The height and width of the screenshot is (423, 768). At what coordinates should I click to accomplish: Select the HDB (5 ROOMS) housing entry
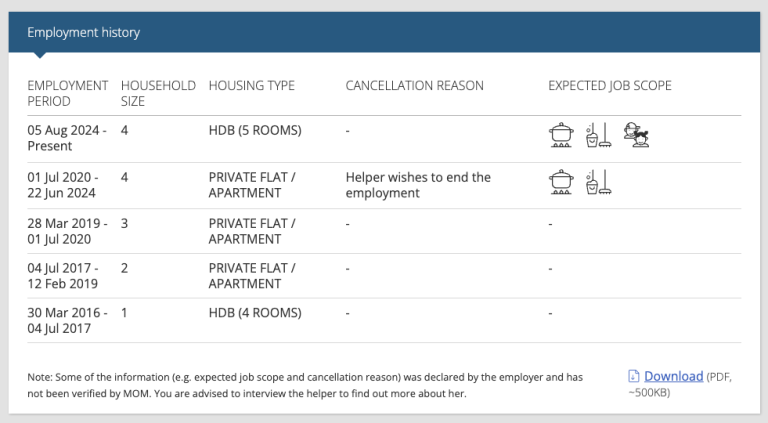point(255,130)
